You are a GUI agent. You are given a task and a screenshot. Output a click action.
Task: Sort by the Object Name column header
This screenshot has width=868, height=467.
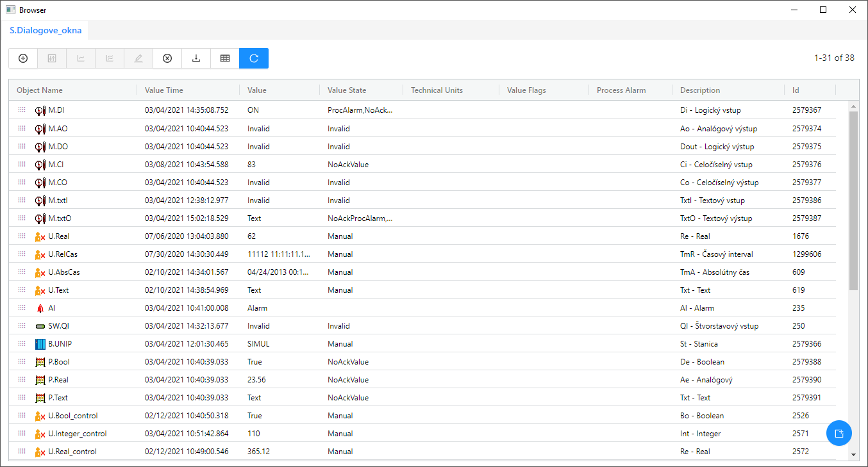point(40,90)
